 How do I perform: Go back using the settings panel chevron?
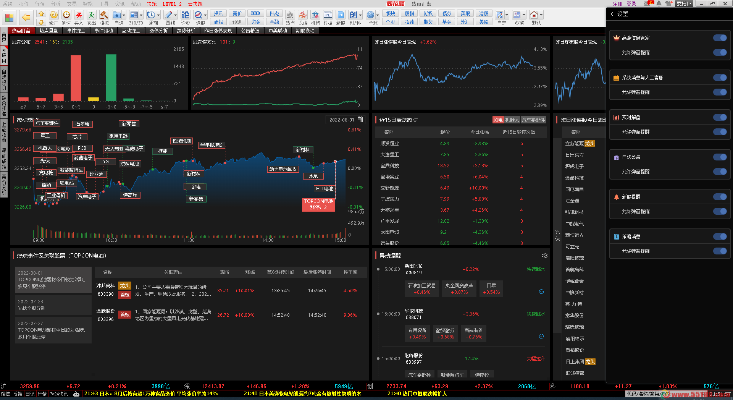[612, 15]
